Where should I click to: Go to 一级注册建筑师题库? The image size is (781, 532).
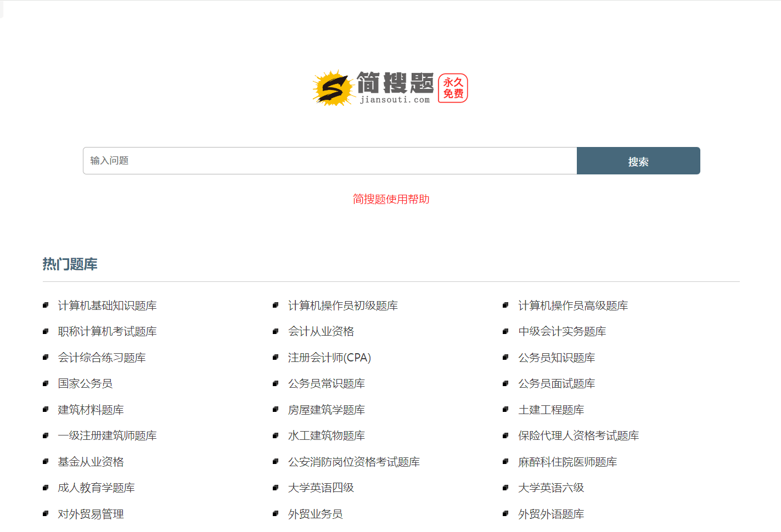pyautogui.click(x=107, y=435)
